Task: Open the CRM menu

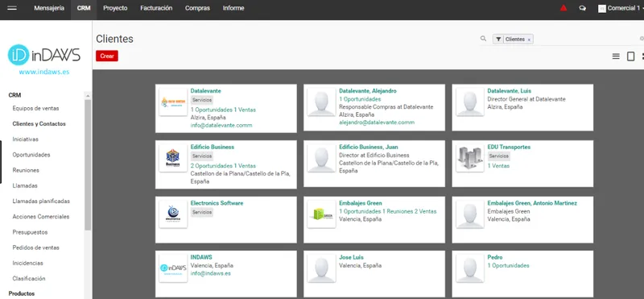Action: click(x=84, y=8)
